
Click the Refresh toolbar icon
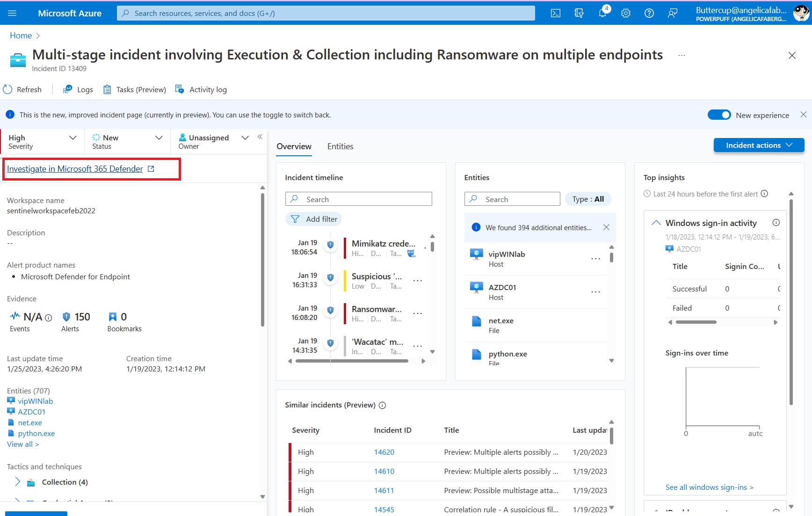(x=8, y=89)
